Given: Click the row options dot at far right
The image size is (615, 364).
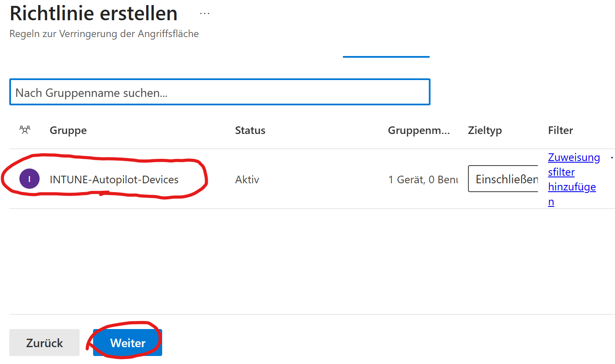Looking at the screenshot, I should click(x=612, y=158).
